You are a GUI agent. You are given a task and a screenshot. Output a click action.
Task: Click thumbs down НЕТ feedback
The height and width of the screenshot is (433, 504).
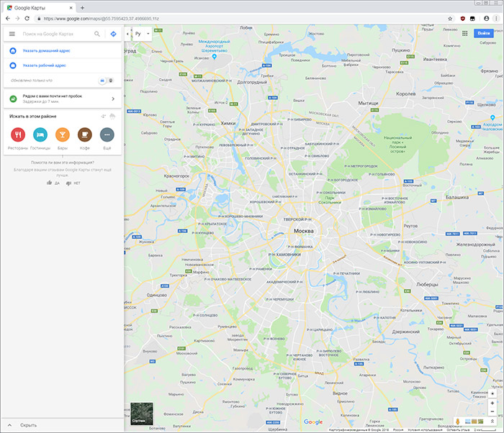point(73,183)
